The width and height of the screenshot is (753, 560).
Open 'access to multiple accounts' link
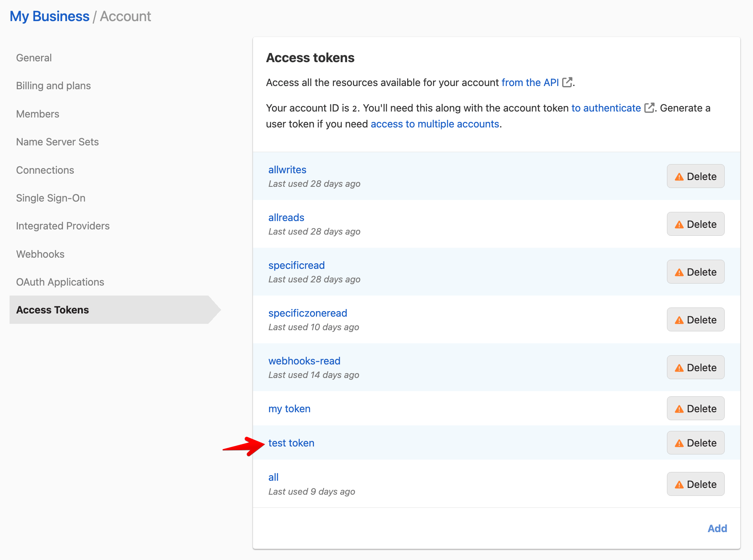coord(435,124)
